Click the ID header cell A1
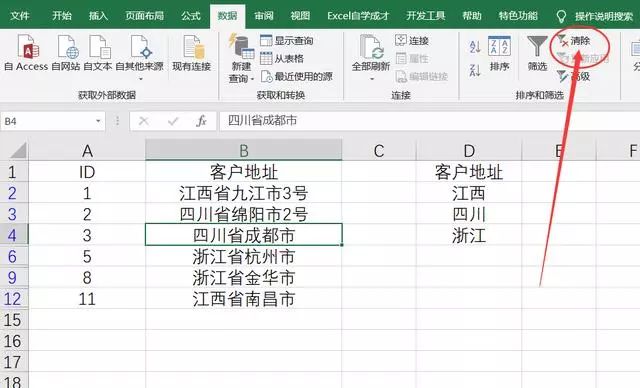 point(87,172)
